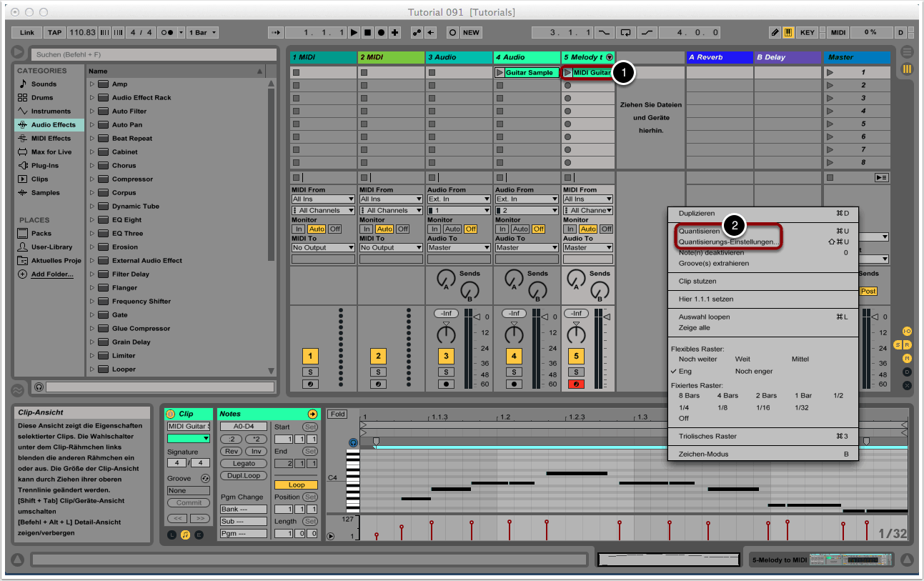Open the 1 Bar quantization dropdown
924x581 pixels.
(x=203, y=33)
